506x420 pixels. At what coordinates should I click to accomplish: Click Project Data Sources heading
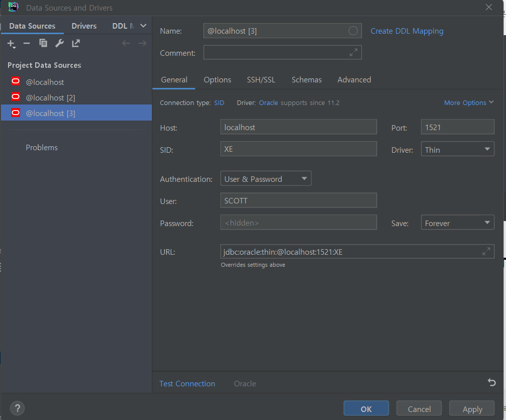tap(44, 65)
